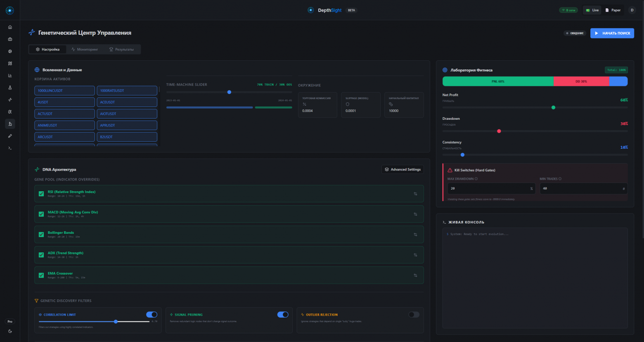The height and width of the screenshot is (342, 644).
Task: Open the bar chart sidebar icon
Action: [10, 76]
